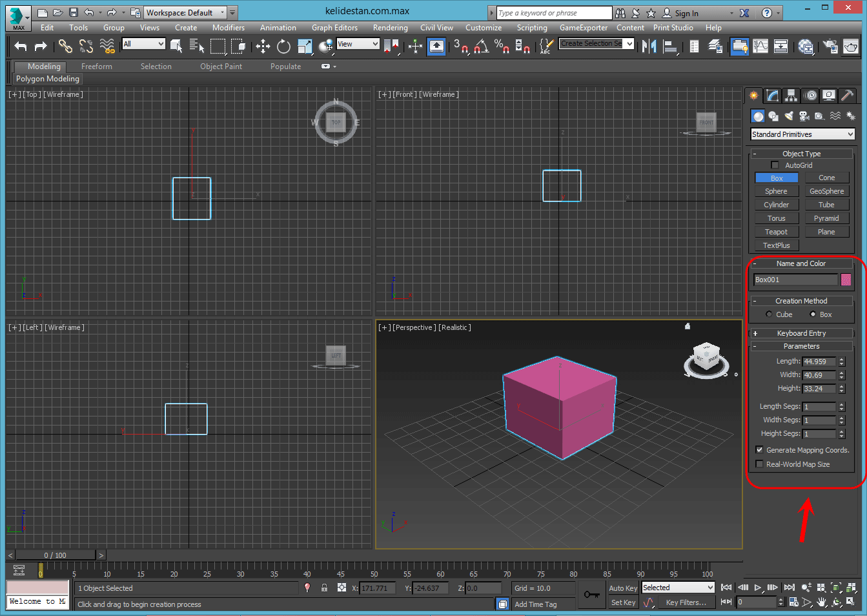Click the 0 / 100 time slider
The height and width of the screenshot is (616, 867).
coord(56,555)
